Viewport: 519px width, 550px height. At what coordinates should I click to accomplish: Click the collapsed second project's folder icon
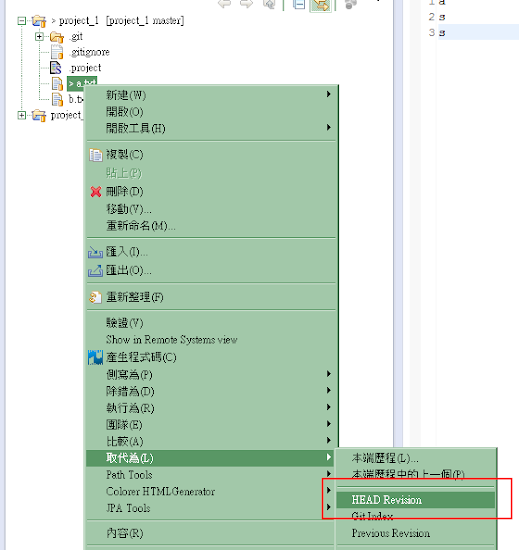click(39, 115)
